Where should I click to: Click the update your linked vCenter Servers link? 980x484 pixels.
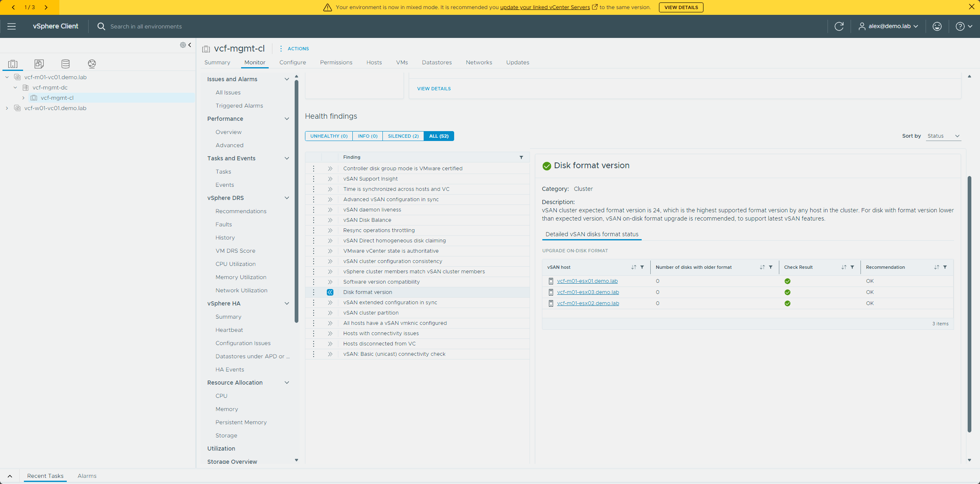pos(545,7)
